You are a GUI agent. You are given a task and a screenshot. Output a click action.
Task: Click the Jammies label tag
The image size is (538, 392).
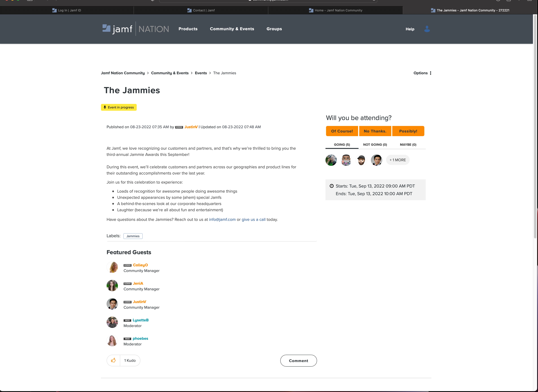click(x=133, y=236)
